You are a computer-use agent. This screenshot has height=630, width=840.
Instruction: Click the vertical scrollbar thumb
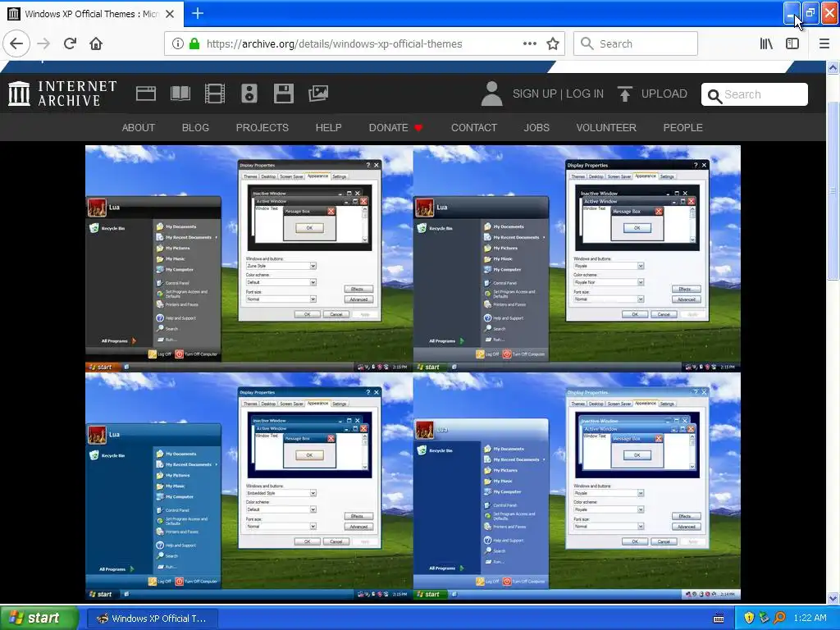click(833, 190)
